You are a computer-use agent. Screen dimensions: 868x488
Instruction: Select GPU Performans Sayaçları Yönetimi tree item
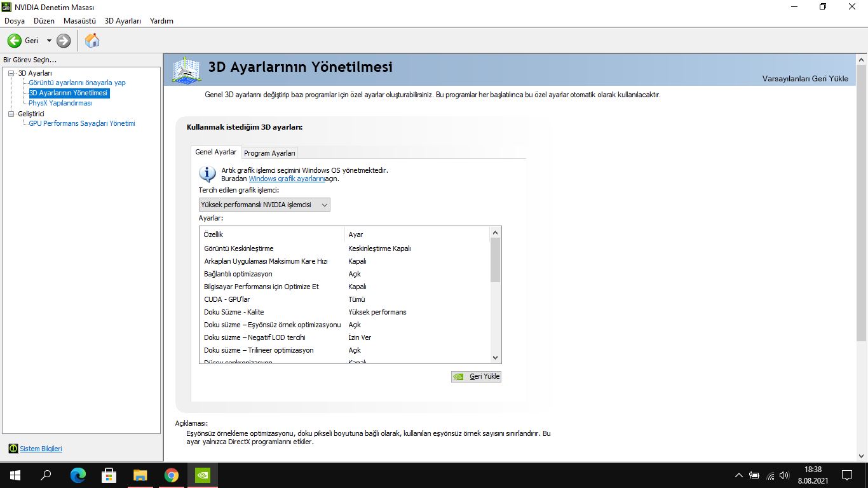pyautogui.click(x=82, y=123)
